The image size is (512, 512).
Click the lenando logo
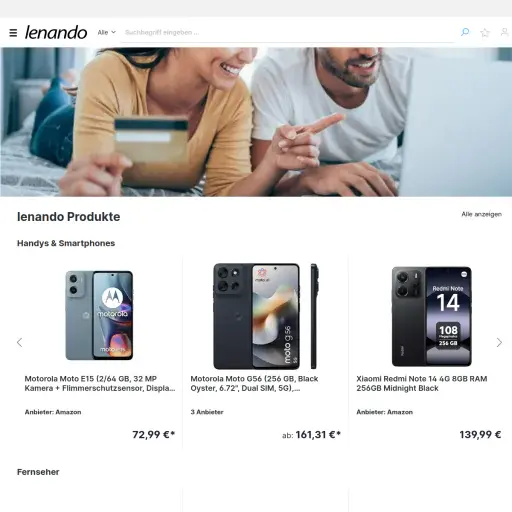56,32
